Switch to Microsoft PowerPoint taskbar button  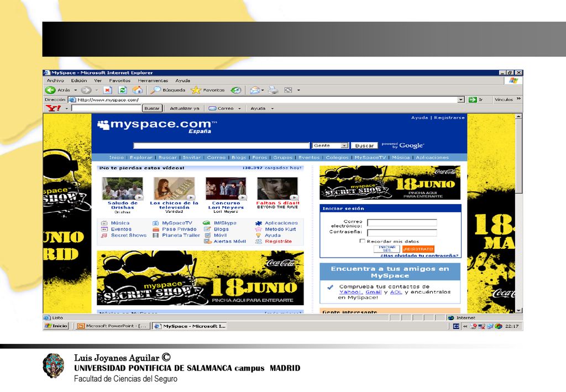click(x=113, y=326)
